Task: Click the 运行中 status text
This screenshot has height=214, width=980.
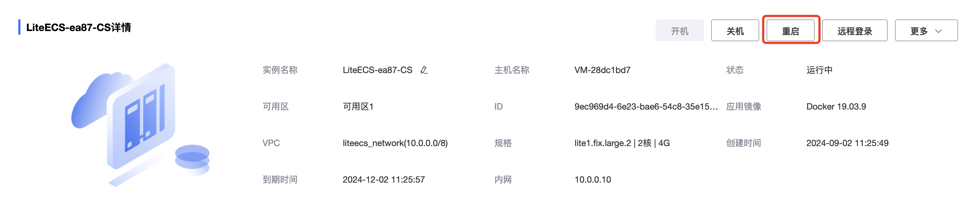Action: point(819,70)
